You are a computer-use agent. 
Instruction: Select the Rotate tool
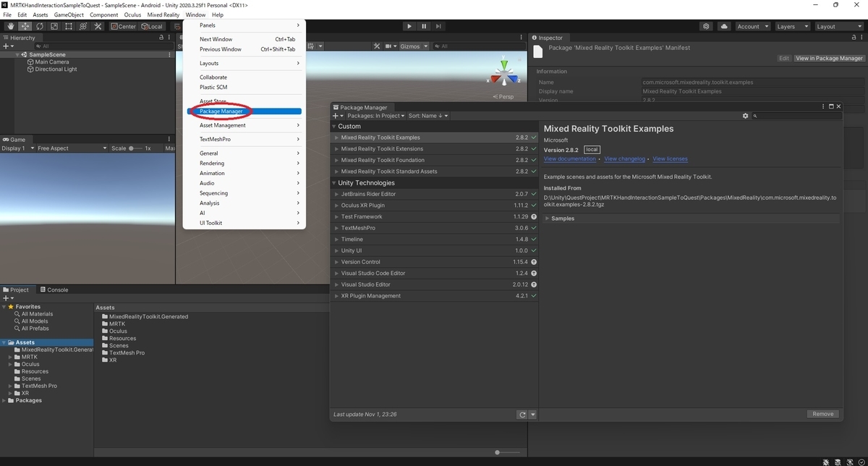pos(40,26)
